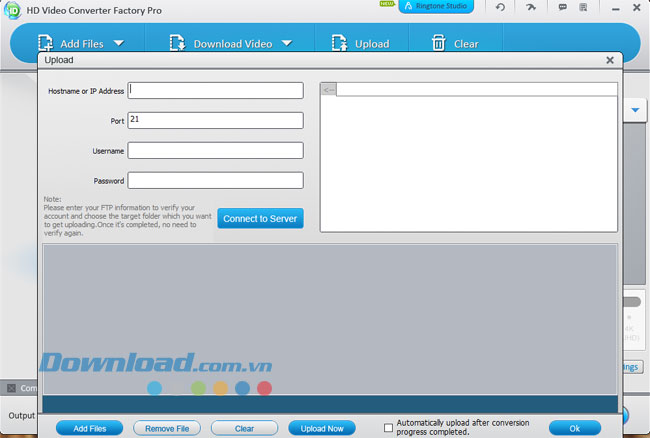Viewport: 650px width, 438px height.
Task: Click the upgrade arrow icon in title bar
Action: [531, 7]
